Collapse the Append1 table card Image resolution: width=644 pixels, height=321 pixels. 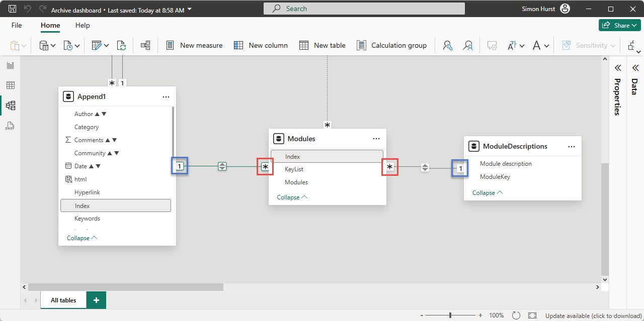point(81,238)
